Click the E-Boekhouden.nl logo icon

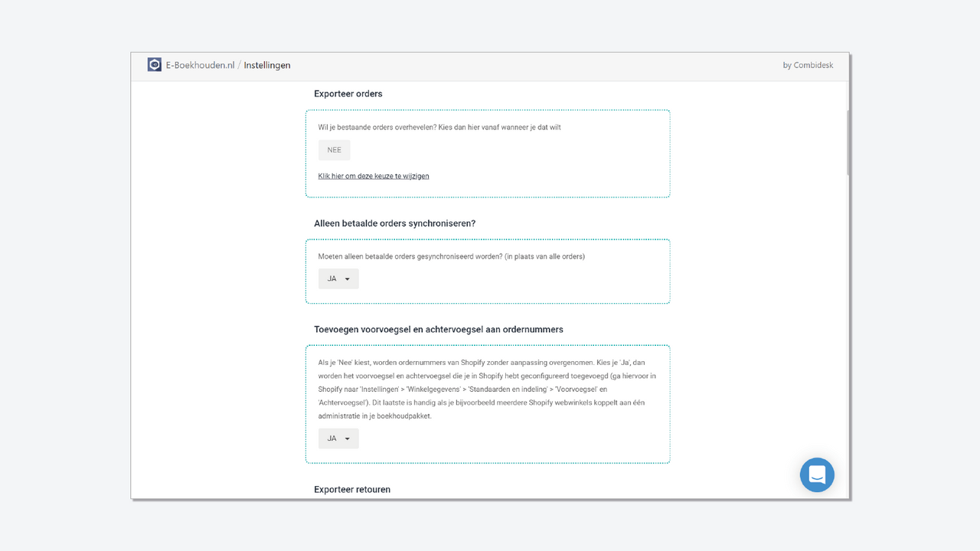click(x=154, y=64)
